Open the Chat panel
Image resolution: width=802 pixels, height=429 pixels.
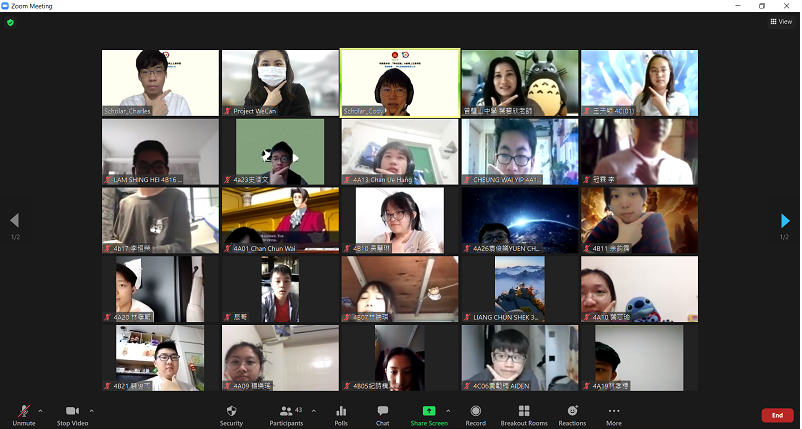382,414
